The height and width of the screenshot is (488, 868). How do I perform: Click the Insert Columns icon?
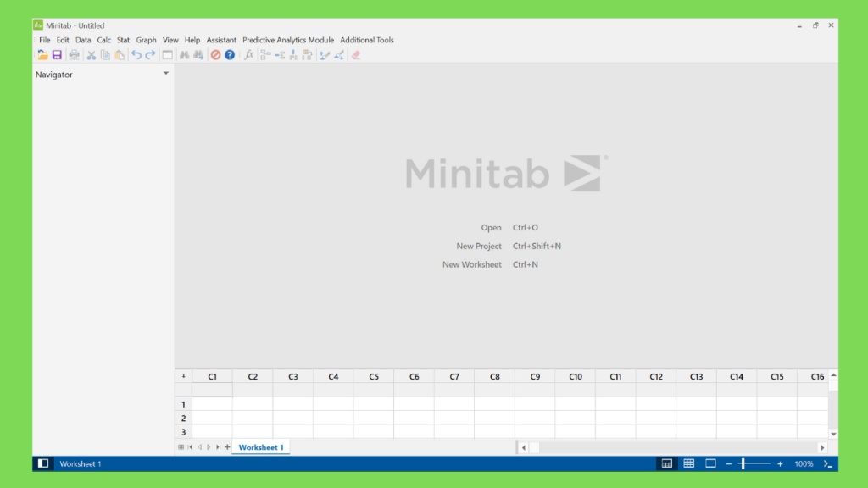[x=293, y=55]
